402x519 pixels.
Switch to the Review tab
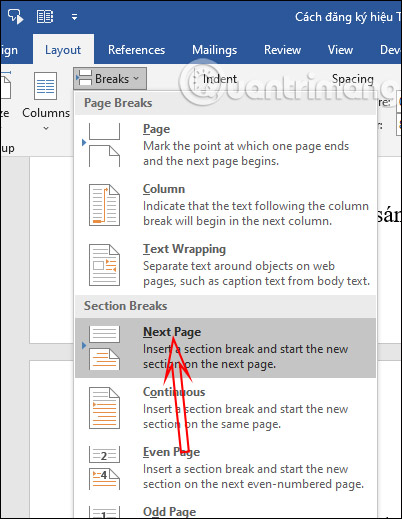click(x=282, y=50)
